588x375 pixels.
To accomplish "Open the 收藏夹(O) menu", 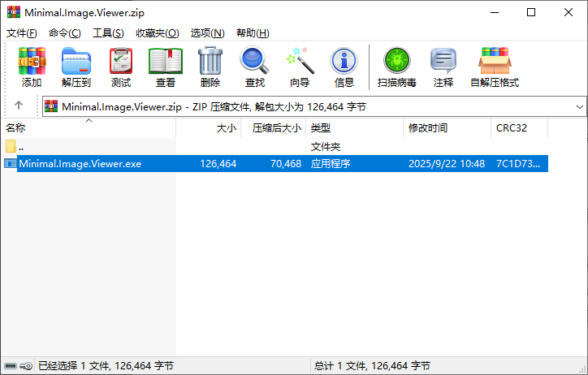I will pos(158,33).
